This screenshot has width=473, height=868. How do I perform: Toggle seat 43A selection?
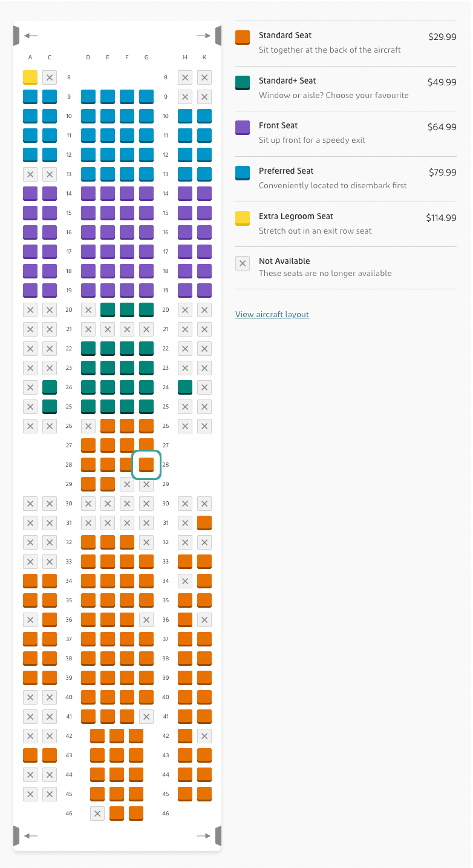click(x=30, y=755)
